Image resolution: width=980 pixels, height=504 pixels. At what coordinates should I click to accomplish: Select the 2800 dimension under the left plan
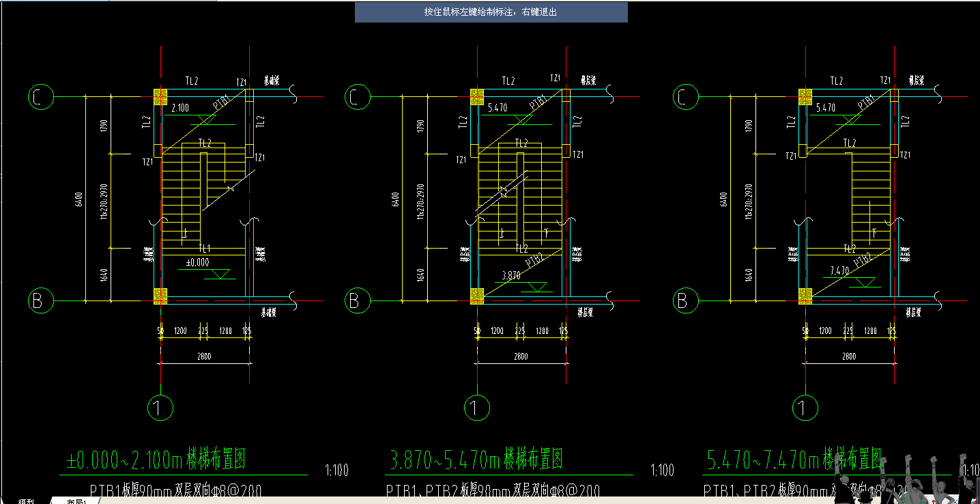[205, 356]
